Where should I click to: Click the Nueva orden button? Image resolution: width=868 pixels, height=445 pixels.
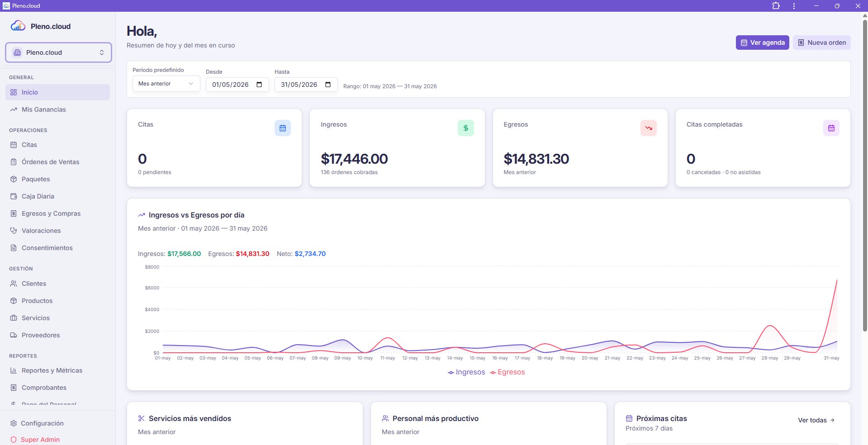pos(821,43)
